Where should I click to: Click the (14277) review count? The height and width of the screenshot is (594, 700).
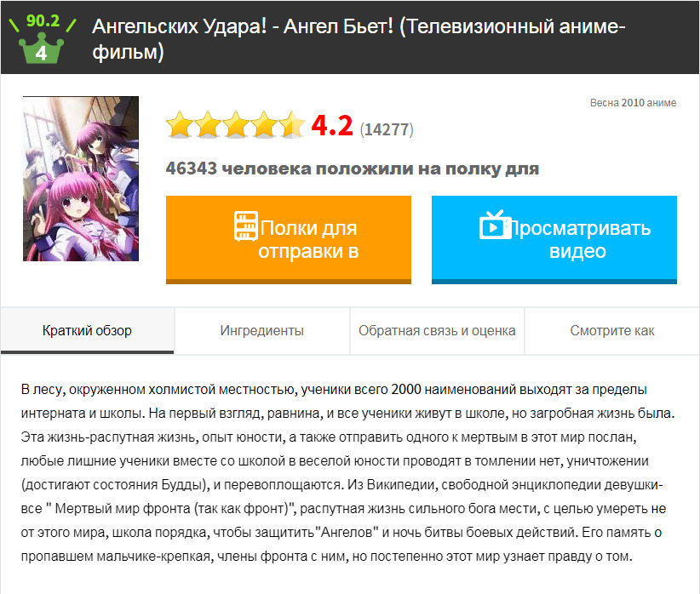click(387, 129)
